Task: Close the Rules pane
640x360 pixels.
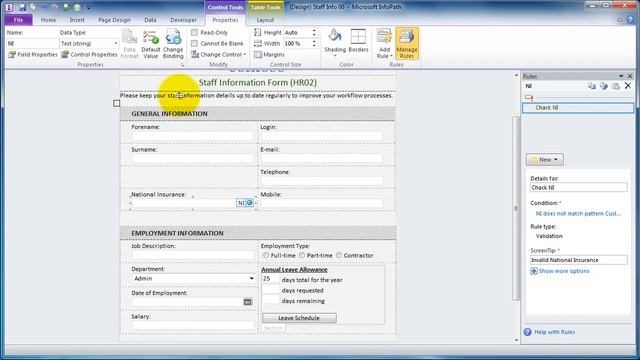Action: click(x=630, y=76)
